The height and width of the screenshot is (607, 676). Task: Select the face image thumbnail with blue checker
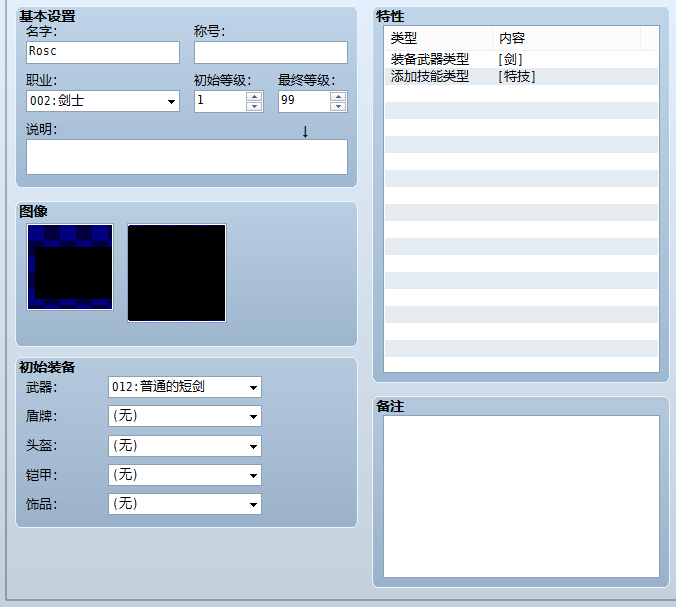(x=70, y=267)
